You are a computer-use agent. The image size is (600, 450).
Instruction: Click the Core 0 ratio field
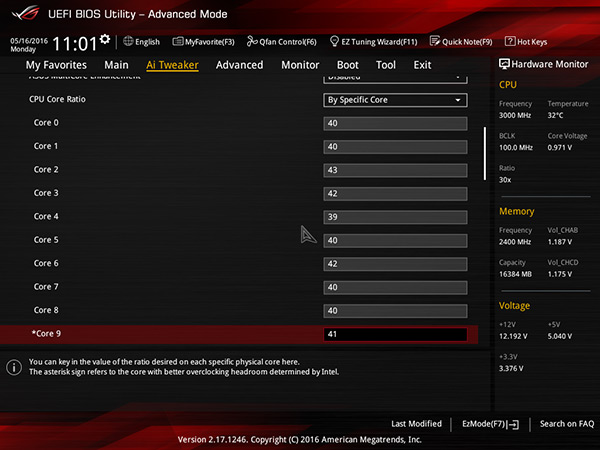point(395,124)
